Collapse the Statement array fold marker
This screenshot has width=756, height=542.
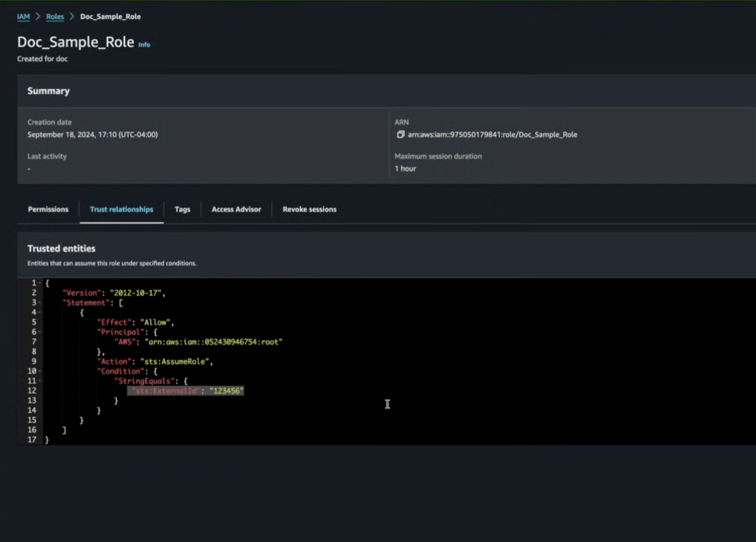40,303
